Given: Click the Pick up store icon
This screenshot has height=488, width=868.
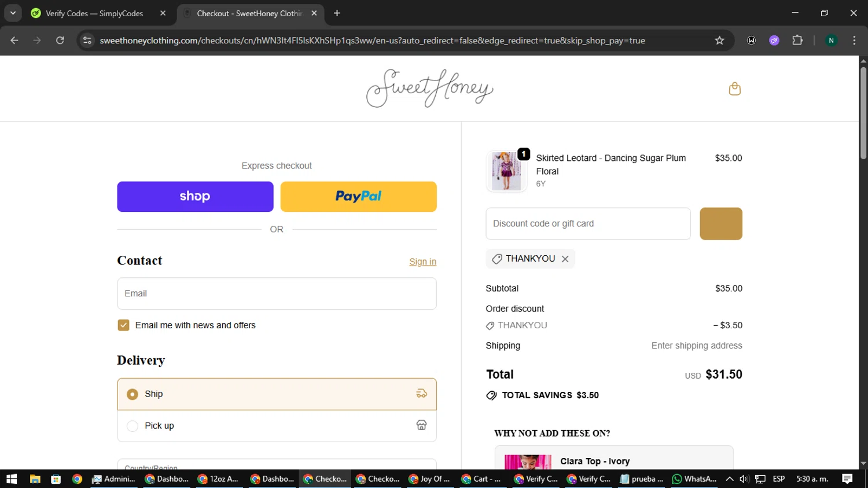Looking at the screenshot, I should click(x=421, y=425).
